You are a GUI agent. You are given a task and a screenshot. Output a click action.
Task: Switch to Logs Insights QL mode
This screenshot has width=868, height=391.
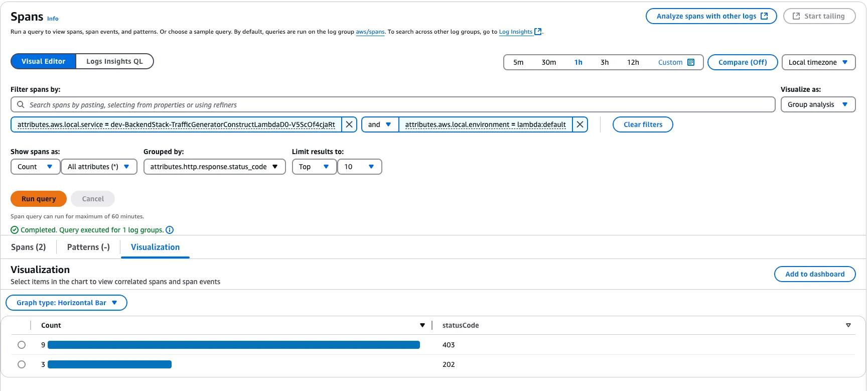pos(114,61)
